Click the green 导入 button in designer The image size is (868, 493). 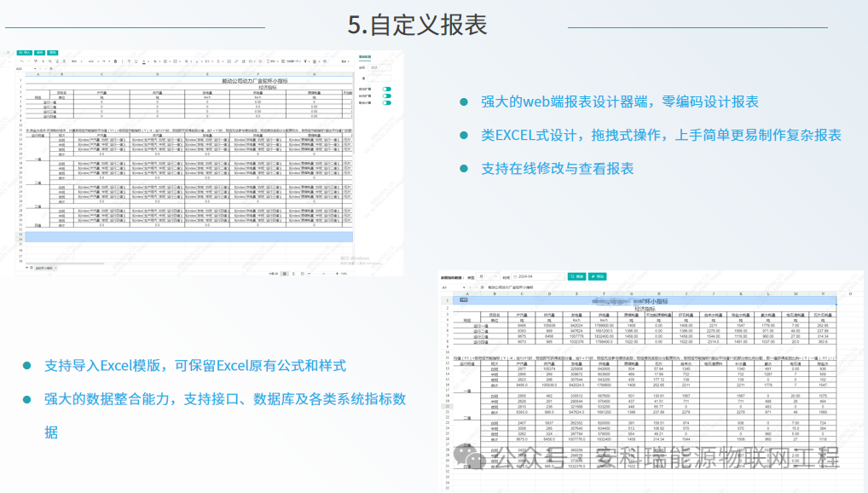point(25,53)
